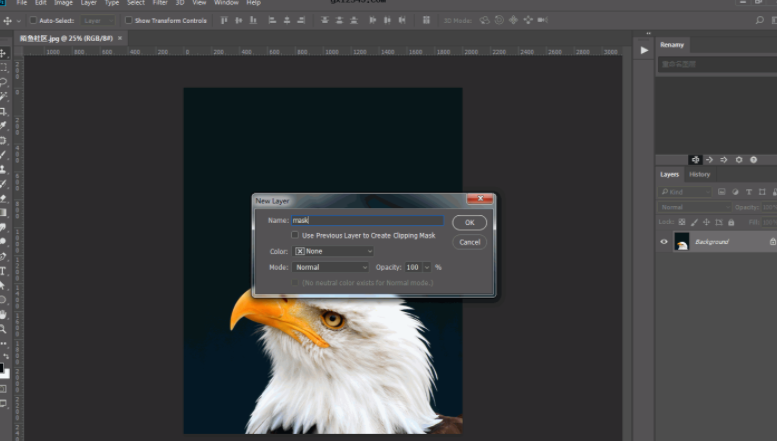Select the Rectangular Marquee tool

pyautogui.click(x=3, y=67)
